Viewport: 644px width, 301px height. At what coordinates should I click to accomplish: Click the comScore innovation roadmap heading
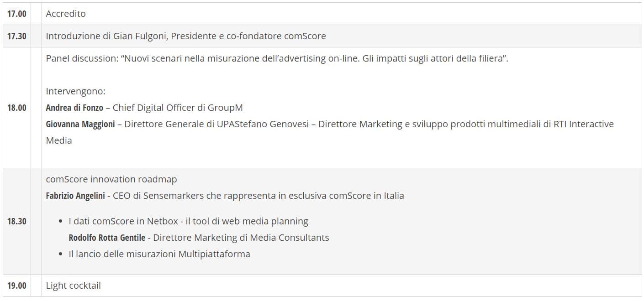(111, 179)
